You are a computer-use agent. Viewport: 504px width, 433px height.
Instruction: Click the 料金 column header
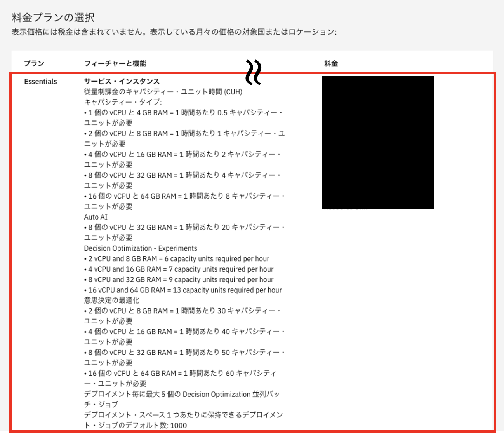331,63
